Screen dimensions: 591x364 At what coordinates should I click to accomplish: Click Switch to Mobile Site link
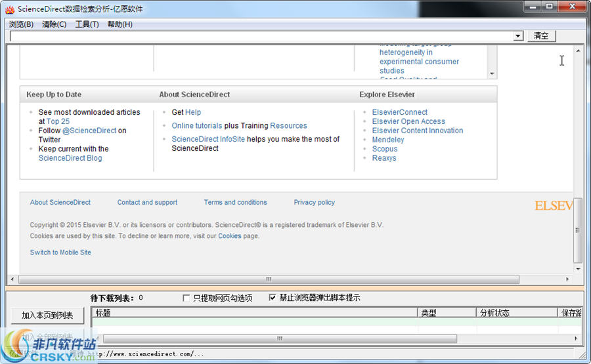[x=60, y=253]
